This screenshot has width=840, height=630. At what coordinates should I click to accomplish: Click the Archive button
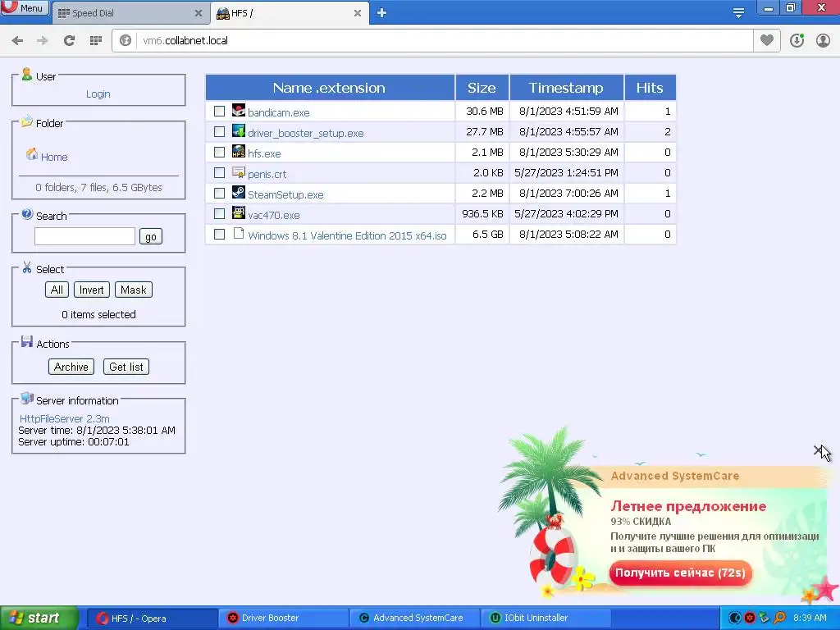[71, 367]
